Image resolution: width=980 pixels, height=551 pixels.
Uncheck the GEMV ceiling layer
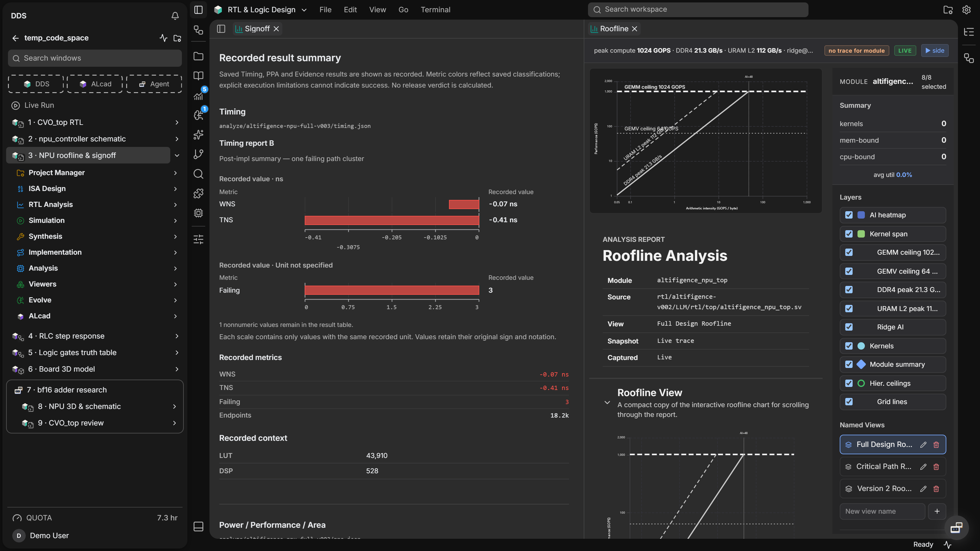click(x=849, y=271)
